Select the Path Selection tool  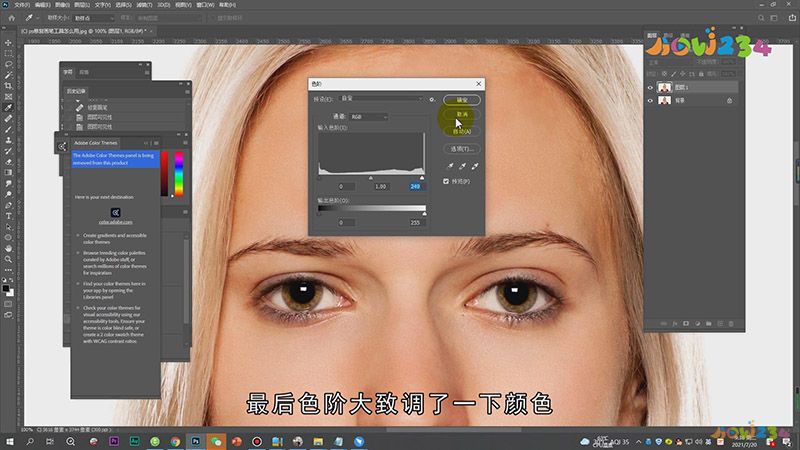pos(8,227)
